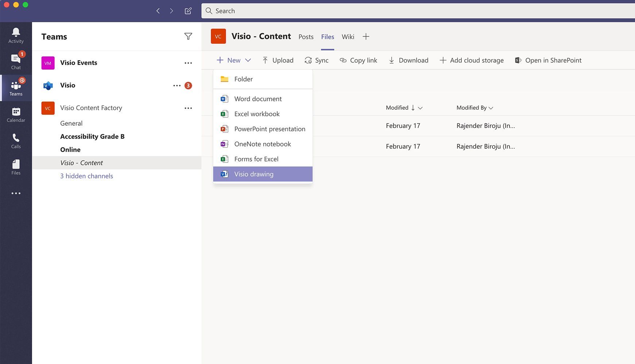Open the Calls section
The image size is (635, 364).
point(16,141)
